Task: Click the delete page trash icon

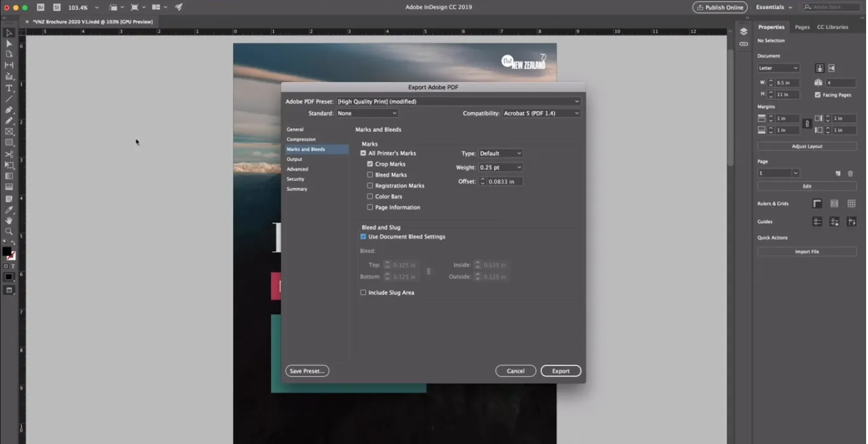Action: [x=850, y=173]
